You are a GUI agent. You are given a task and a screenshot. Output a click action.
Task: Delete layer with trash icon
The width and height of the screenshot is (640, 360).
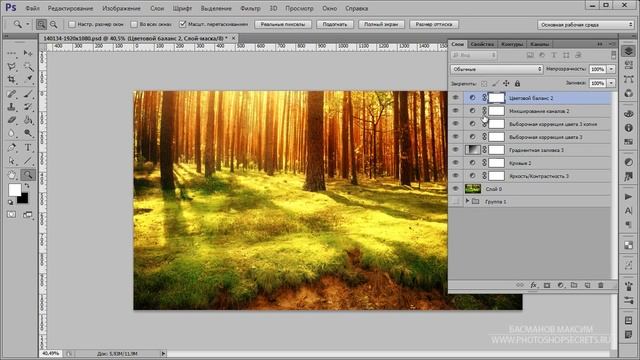click(x=601, y=285)
